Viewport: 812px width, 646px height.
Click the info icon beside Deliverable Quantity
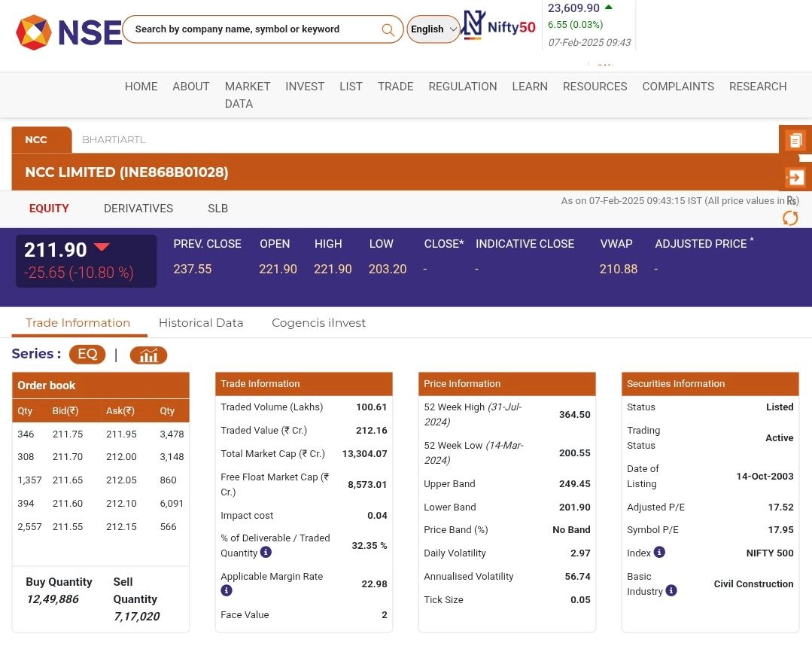pyautogui.click(x=266, y=553)
